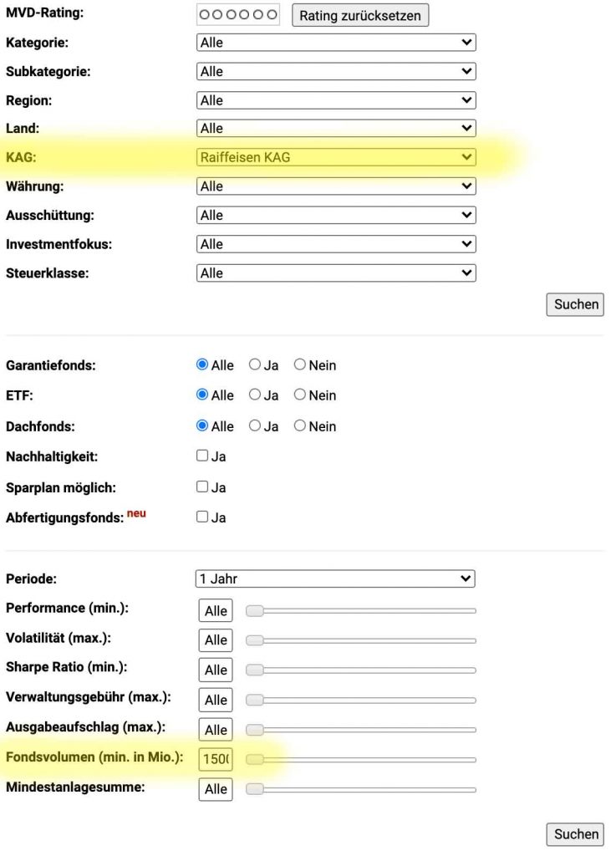Viewport: 616px width, 856px height.
Task: Click the Mindestanlagesumme value field
Action: pos(216,789)
